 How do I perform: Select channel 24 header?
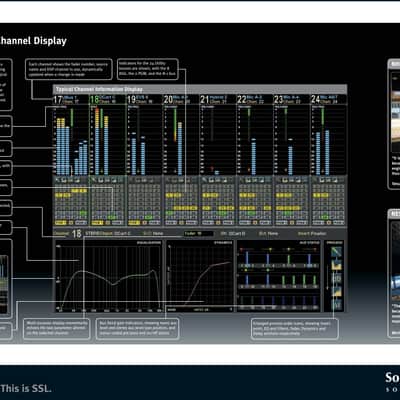pos(328,99)
